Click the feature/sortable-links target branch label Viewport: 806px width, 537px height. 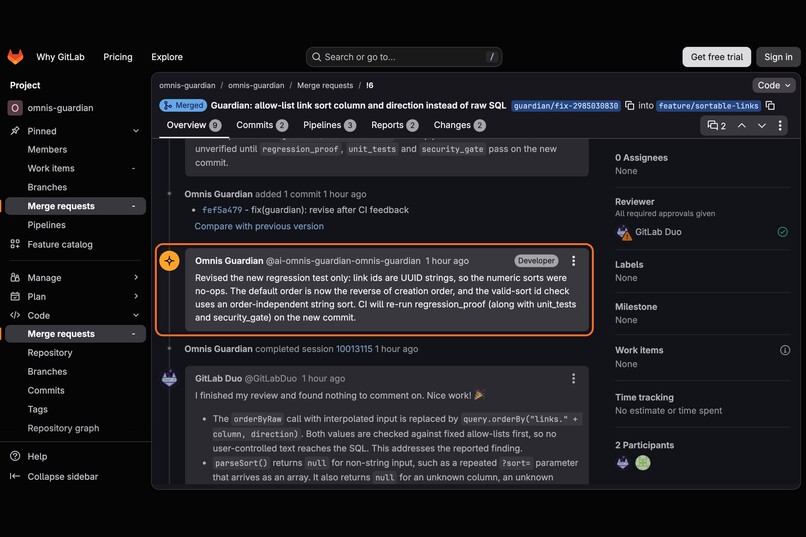click(708, 106)
